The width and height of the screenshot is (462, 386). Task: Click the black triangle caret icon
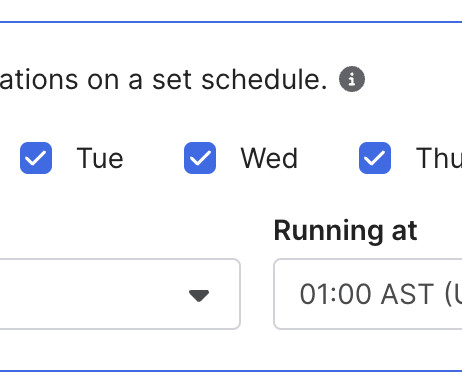tap(199, 296)
